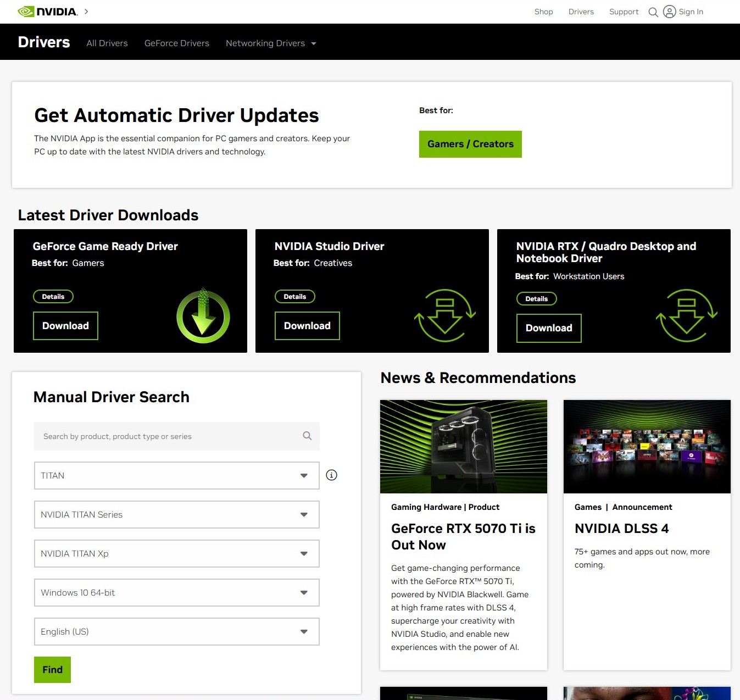Click the magnifier icon in manual search field
This screenshot has width=740, height=700.
307,436
